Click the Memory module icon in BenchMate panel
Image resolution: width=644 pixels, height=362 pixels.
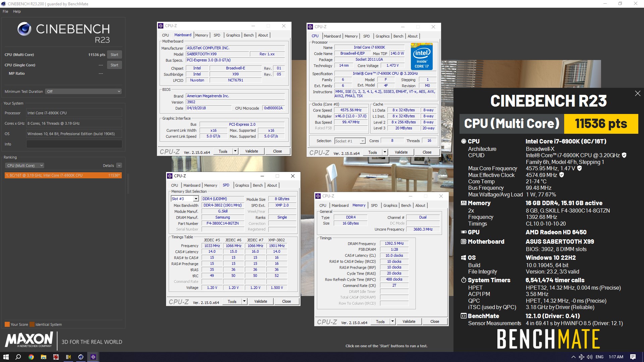point(464,203)
